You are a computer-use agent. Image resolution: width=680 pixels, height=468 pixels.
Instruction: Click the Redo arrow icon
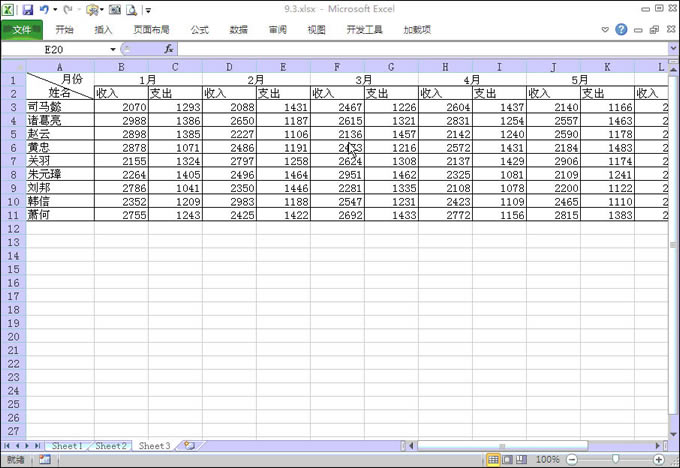67,9
